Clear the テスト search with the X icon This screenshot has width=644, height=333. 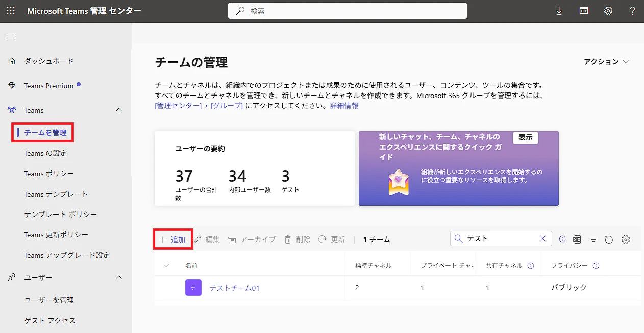[543, 239]
